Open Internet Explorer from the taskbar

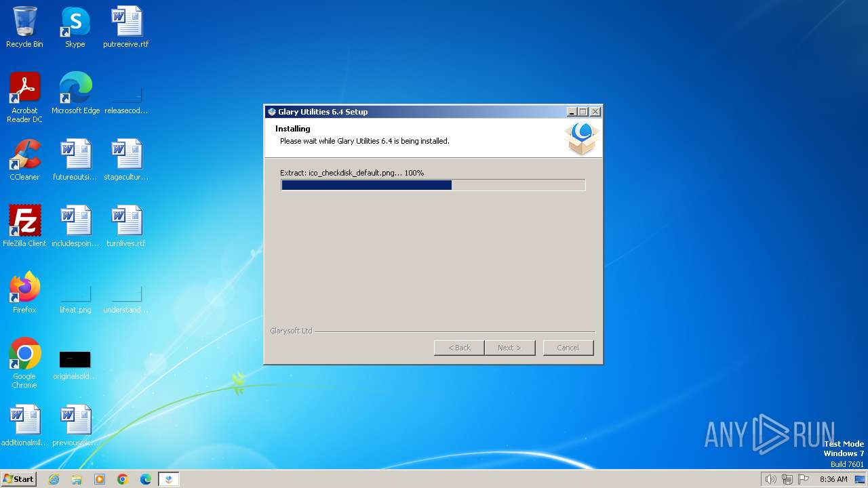pyautogui.click(x=54, y=479)
